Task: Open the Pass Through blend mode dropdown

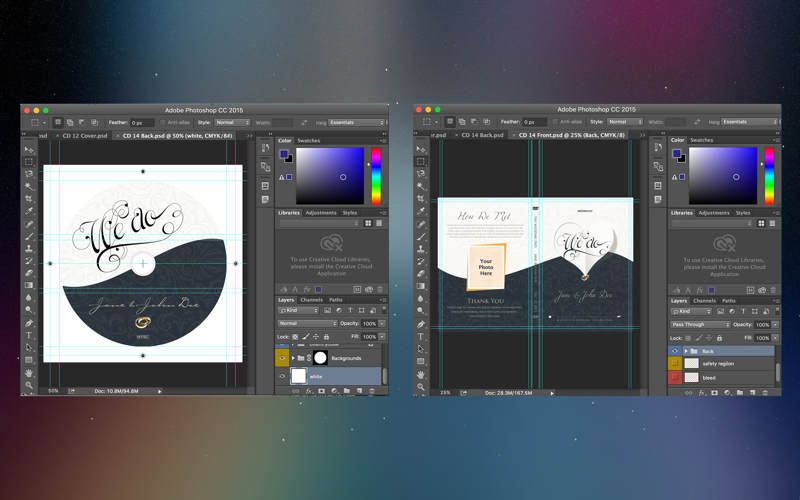Action: pyautogui.click(x=700, y=324)
